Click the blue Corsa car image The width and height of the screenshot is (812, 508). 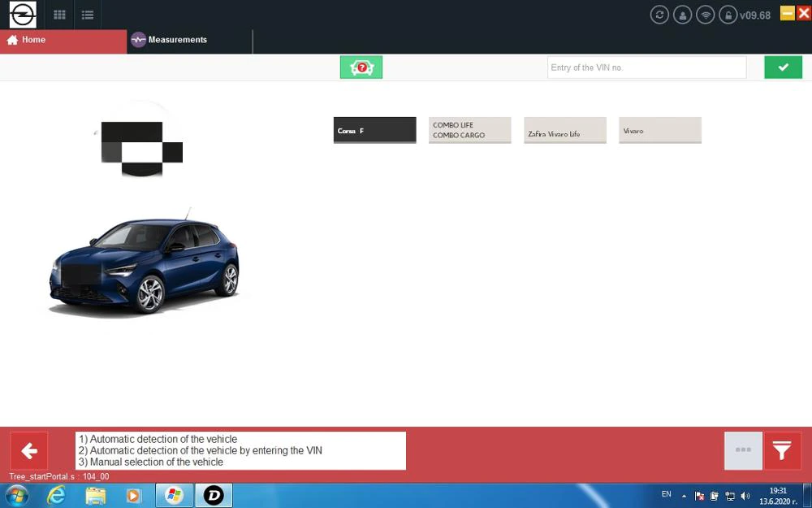(x=145, y=264)
